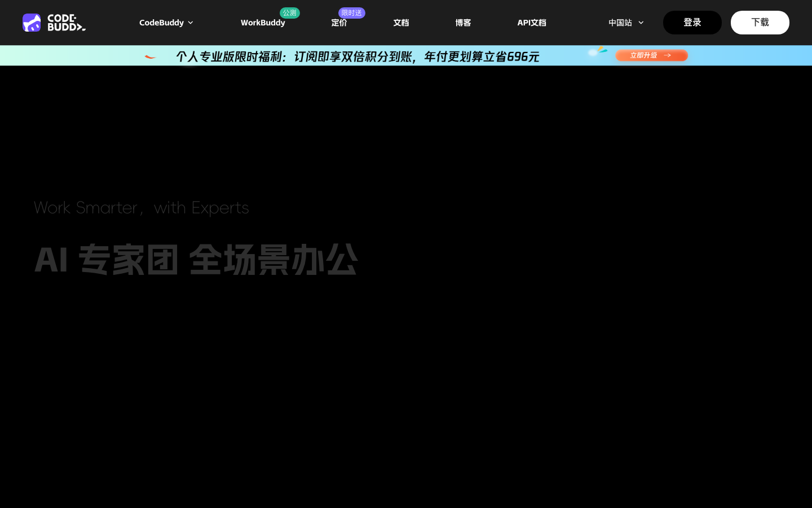Open the 文档 docs link
The height and width of the screenshot is (508, 812).
coord(401,23)
